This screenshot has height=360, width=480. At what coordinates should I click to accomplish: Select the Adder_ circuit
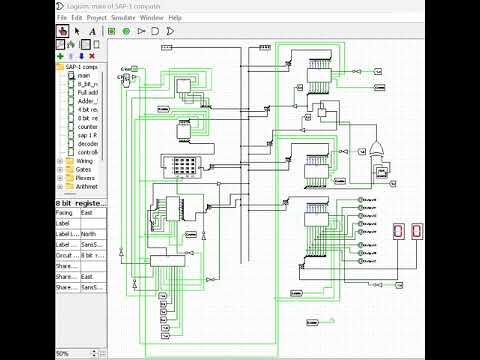click(83, 101)
